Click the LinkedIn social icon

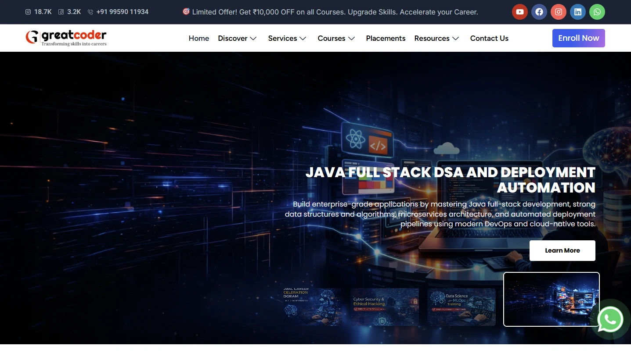[577, 12]
